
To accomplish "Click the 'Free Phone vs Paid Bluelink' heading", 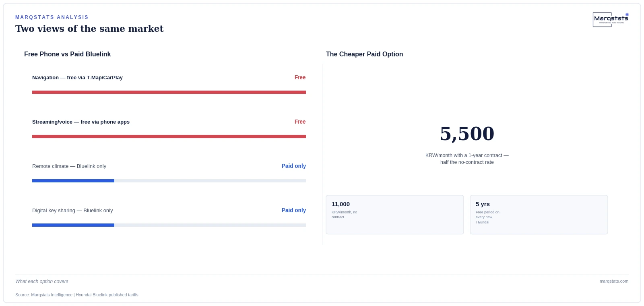I will (x=67, y=54).
